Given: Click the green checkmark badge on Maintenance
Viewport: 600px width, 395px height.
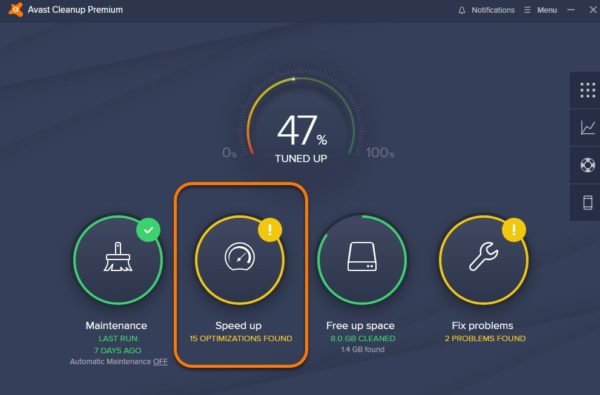Looking at the screenshot, I should click(148, 230).
